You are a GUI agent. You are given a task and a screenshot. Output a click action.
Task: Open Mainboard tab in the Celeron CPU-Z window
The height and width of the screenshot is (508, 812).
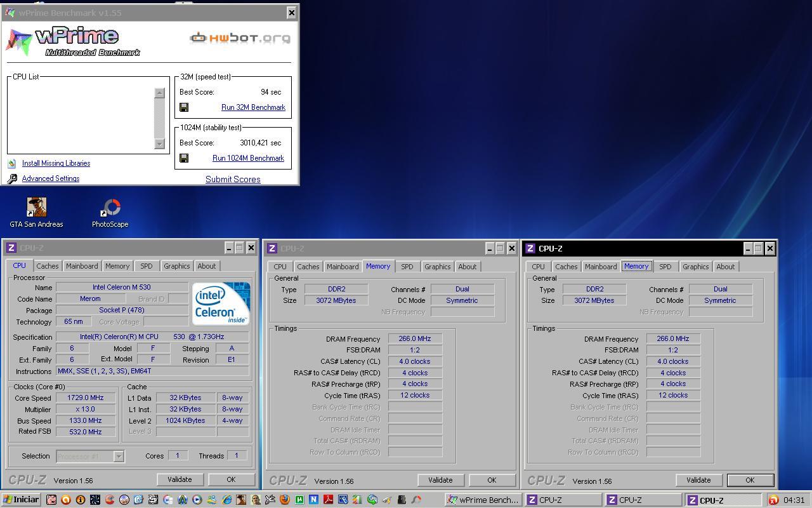82,266
